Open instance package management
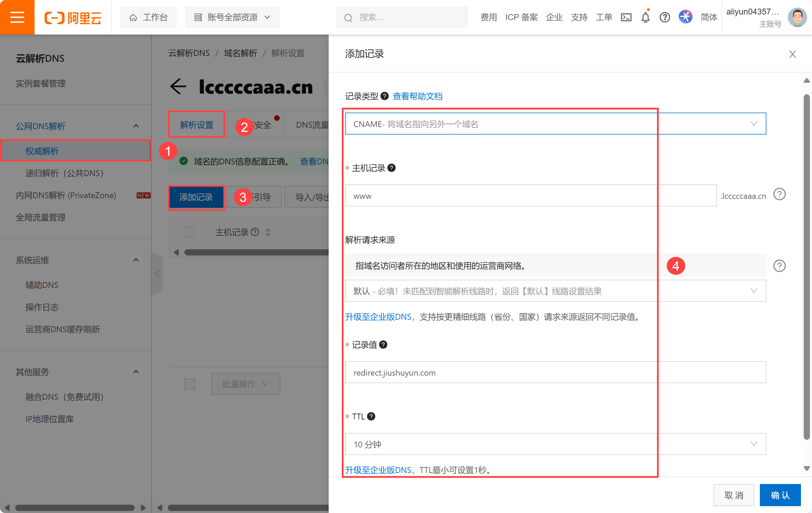 click(41, 83)
